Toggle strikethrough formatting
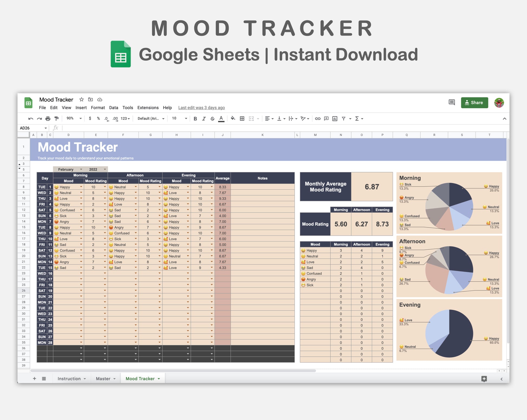Screen dimensions: 527x420 212,119
